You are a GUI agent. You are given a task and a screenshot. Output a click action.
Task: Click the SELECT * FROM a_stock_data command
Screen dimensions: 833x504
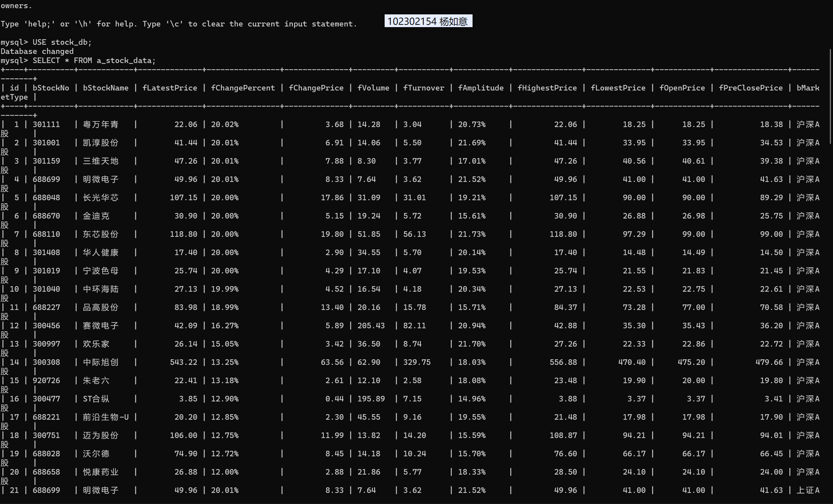click(94, 60)
